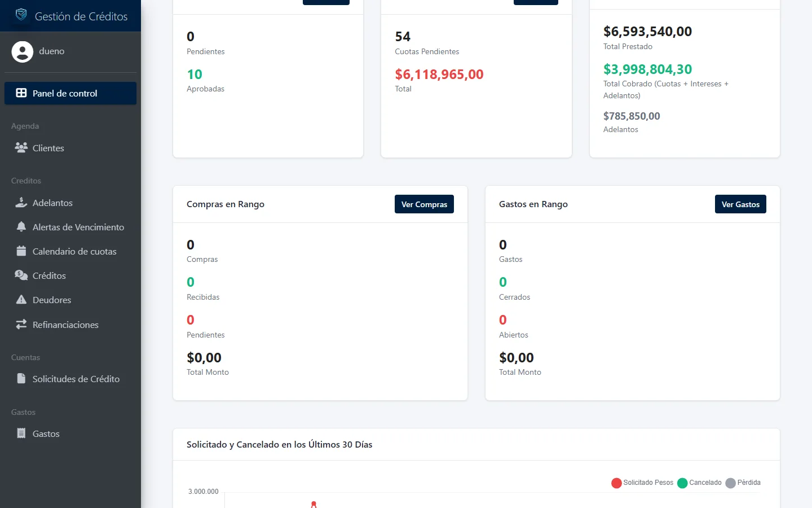Click the Ver Gastos button
Screen dimensions: 812x508
[x=740, y=204]
